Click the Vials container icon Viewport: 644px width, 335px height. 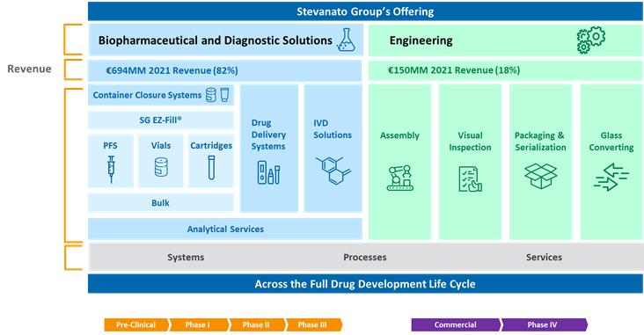[x=161, y=167]
